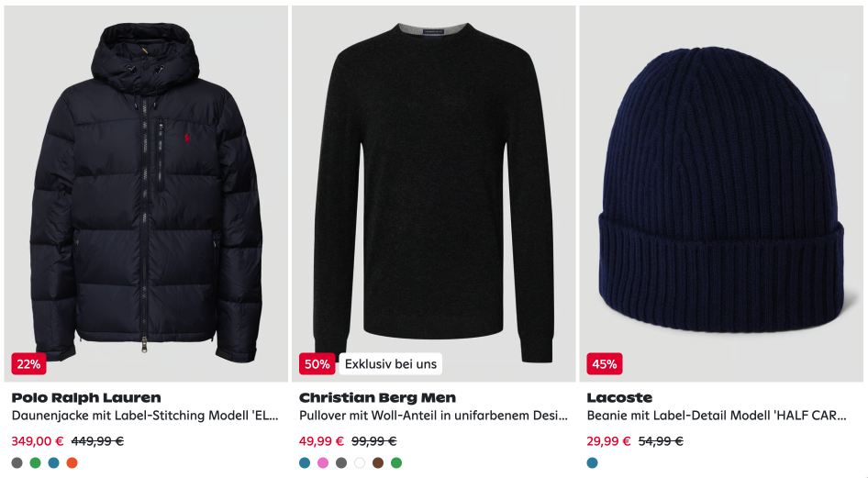
Task: Open the Polo Ralph Lauren down jacket image
Action: click(x=146, y=194)
